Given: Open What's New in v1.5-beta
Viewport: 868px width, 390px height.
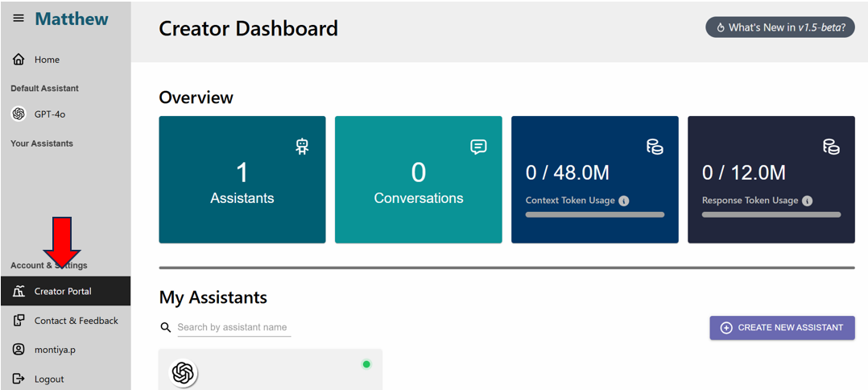Looking at the screenshot, I should click(779, 27).
